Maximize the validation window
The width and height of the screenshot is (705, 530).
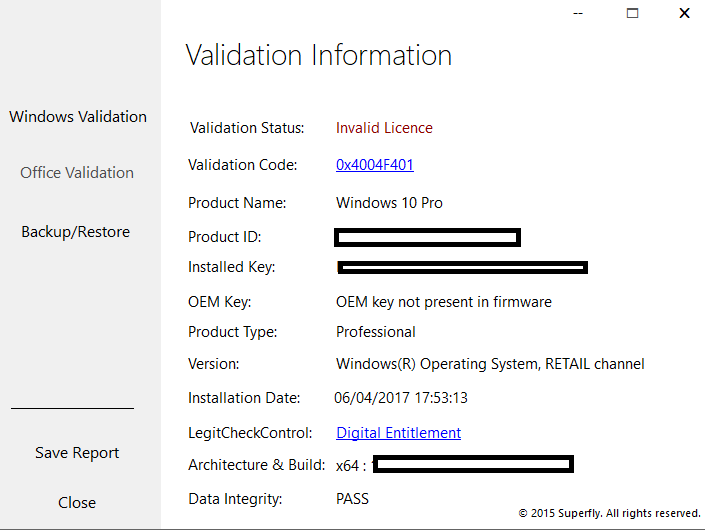pyautogui.click(x=632, y=13)
